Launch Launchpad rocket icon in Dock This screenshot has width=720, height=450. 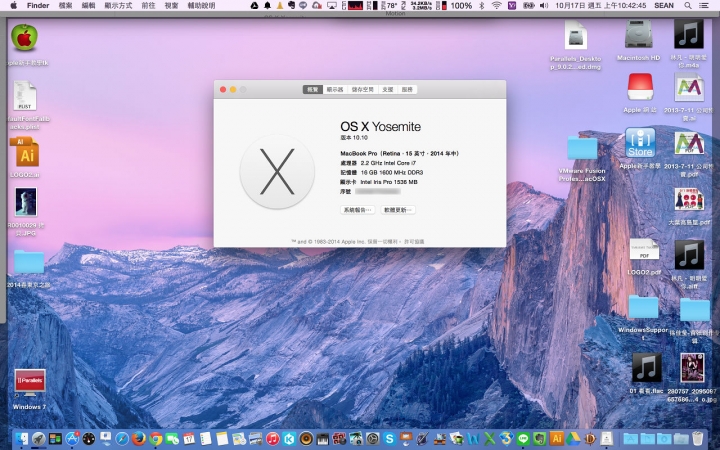39,439
